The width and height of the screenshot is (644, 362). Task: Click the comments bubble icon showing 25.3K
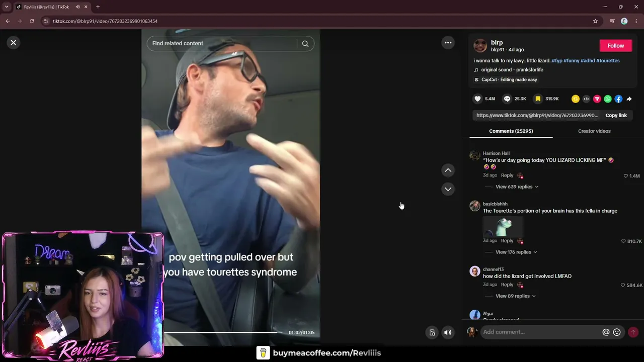(507, 99)
